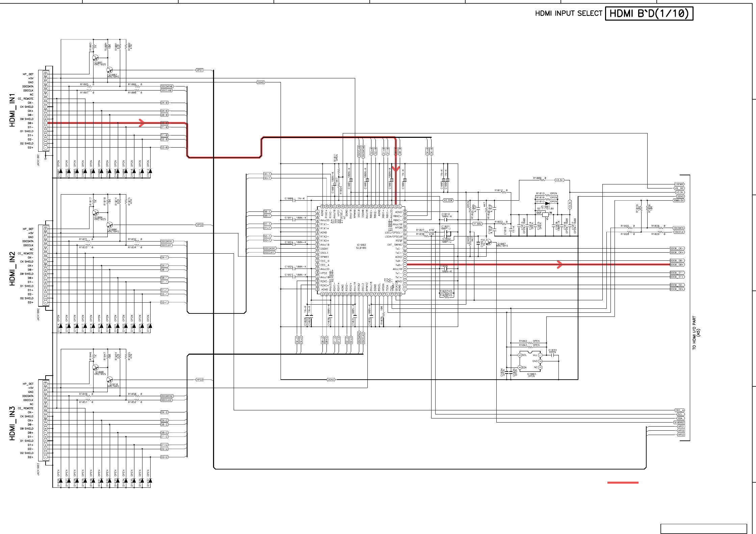Click the DGND tag near the top
The height and width of the screenshot is (534, 756).
pos(261,82)
